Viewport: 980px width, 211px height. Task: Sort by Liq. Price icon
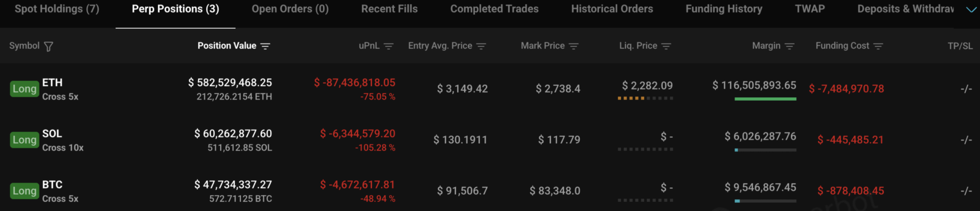[666, 46]
